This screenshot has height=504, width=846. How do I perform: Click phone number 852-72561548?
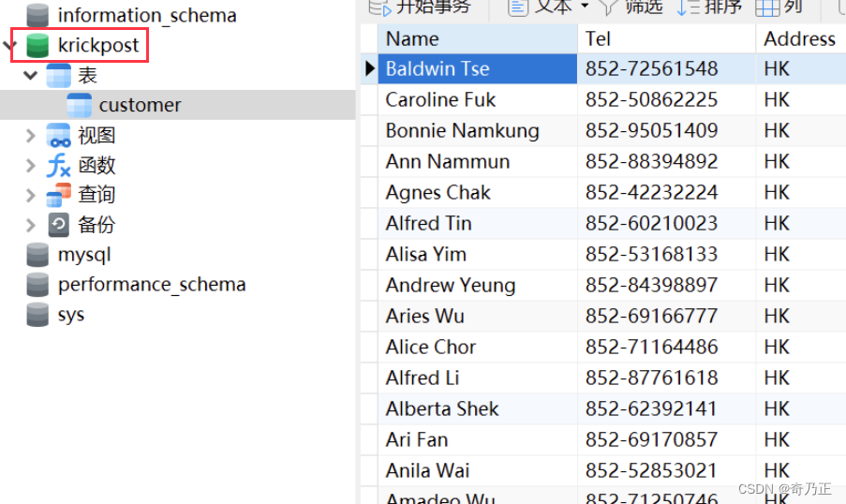tap(652, 68)
